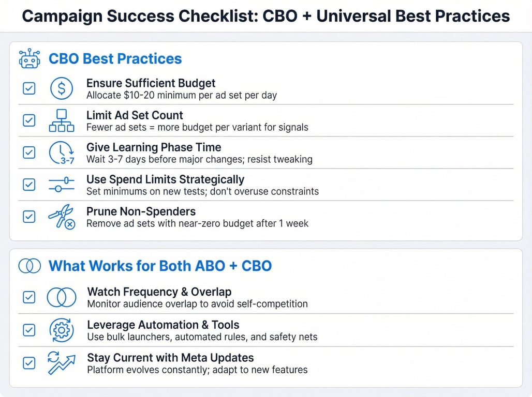Viewport: 532px width, 397px height.
Task: Toggle the Ensure Sufficient Budget checkbox
Action: (x=29, y=88)
